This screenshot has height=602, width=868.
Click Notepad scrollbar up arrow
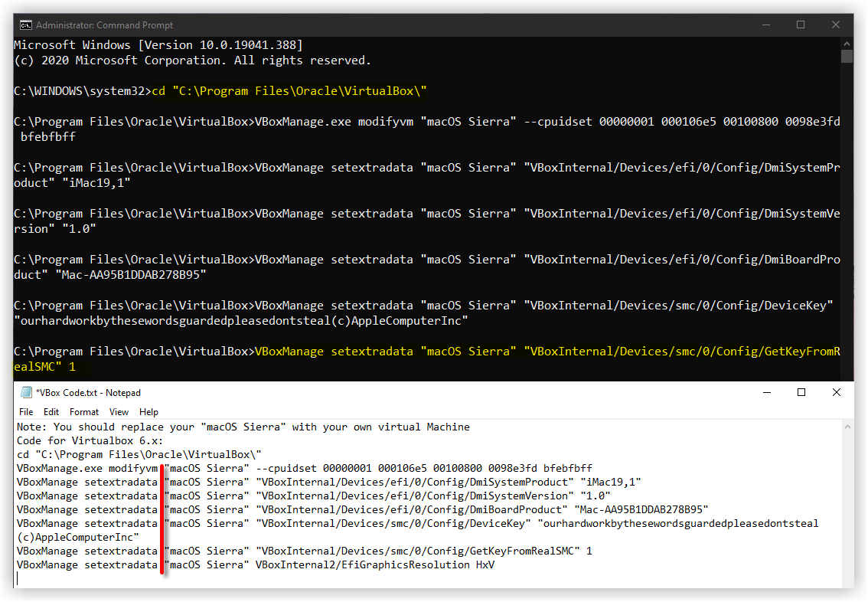click(847, 427)
